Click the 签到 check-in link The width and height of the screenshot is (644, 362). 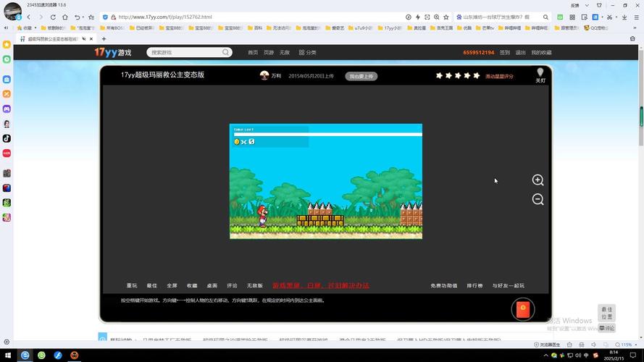point(505,53)
